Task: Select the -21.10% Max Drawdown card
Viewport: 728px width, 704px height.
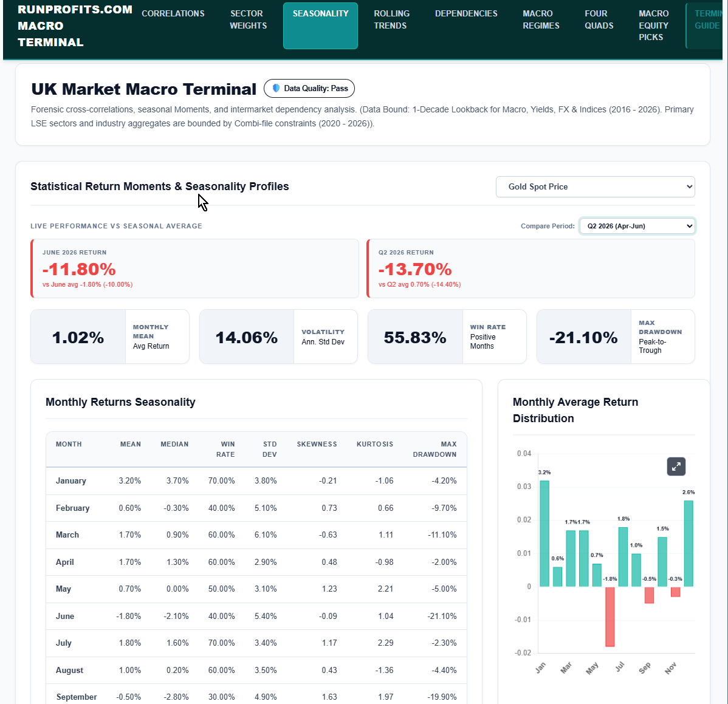Action: [x=616, y=337]
